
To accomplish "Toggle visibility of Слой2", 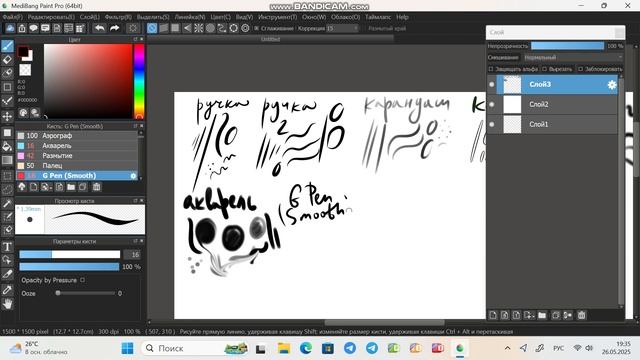I will point(492,104).
